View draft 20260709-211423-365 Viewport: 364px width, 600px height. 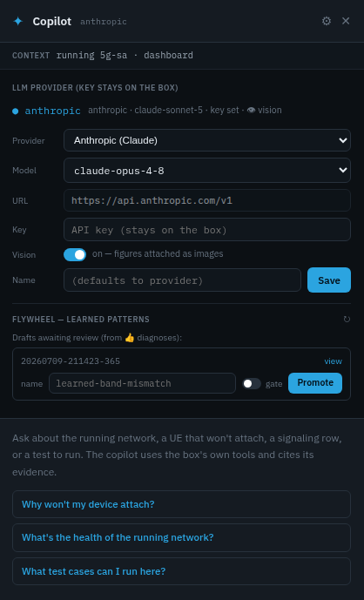(x=333, y=361)
